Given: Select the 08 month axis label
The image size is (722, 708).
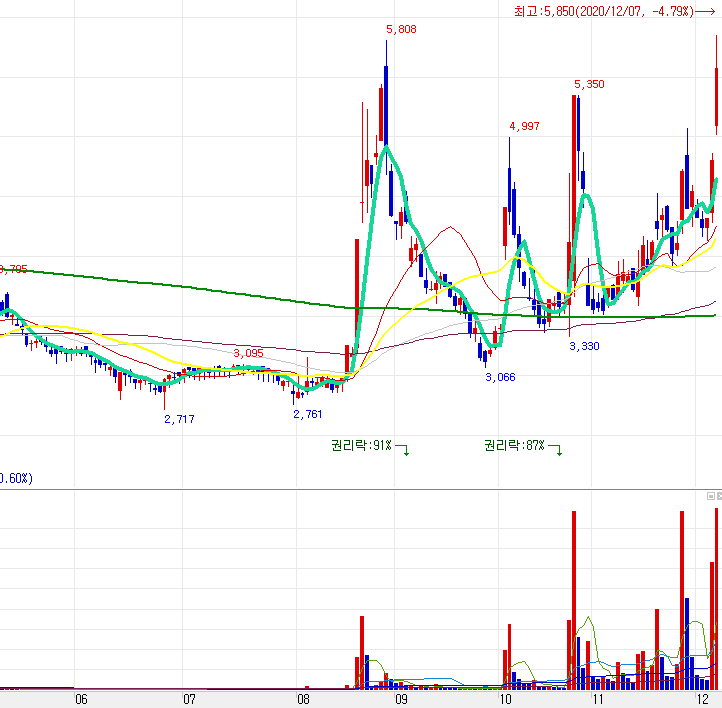Looking at the screenshot, I should coord(303,699).
